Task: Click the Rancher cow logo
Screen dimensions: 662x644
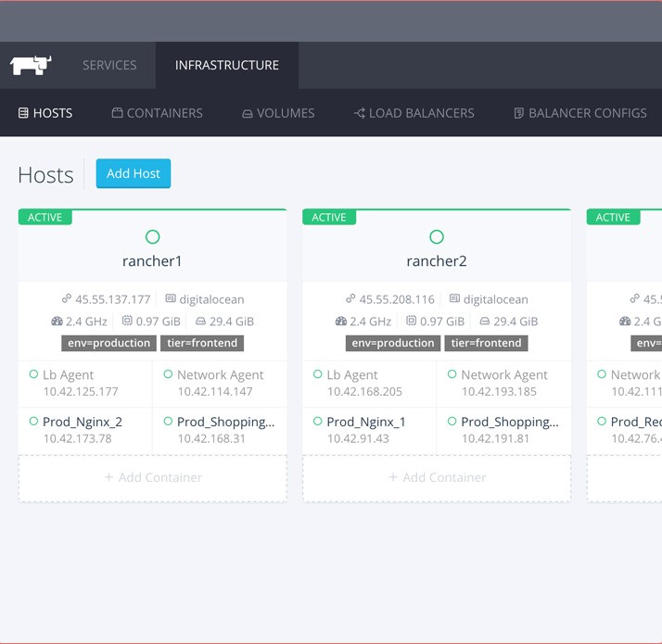Action: click(x=31, y=65)
